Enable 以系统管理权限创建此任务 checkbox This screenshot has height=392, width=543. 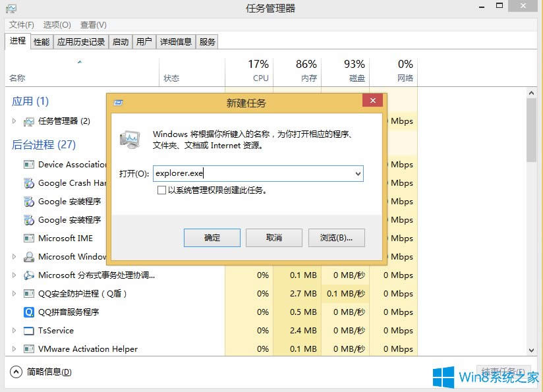click(161, 190)
